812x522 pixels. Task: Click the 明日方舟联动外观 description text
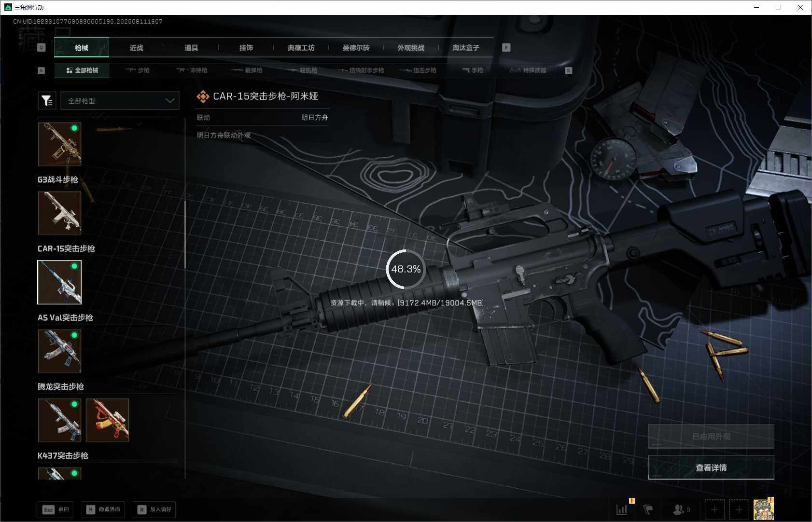tap(224, 135)
